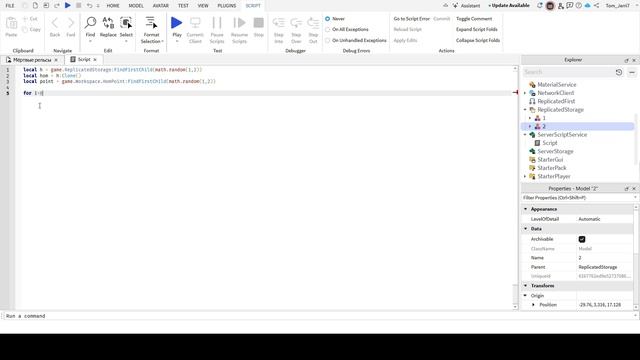Click the quick-access Undo arrow
Viewport: 640px width, 360px height.
pyautogui.click(x=89, y=6)
